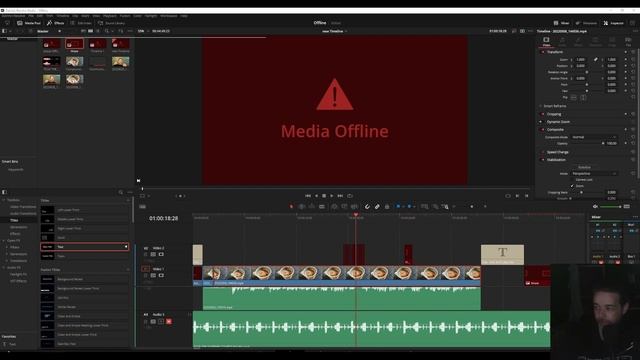This screenshot has height=360, width=640.
Task: Disable the Transform section toggle
Action: click(x=543, y=52)
